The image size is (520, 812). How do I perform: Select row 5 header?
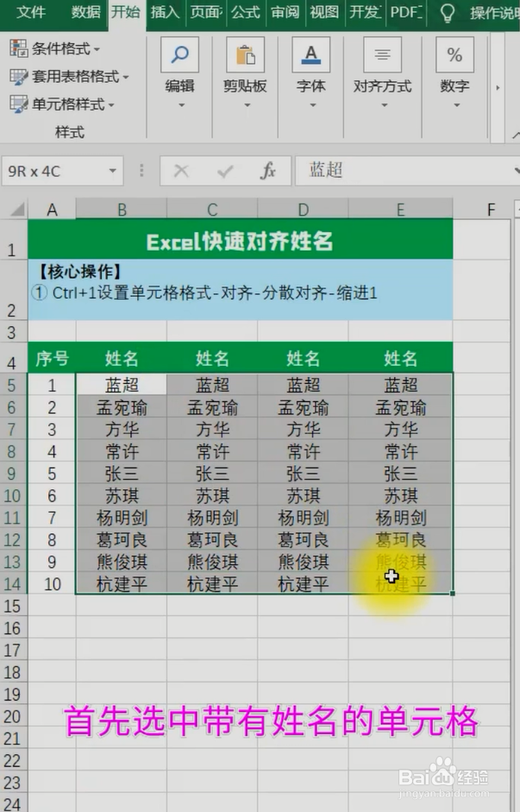tap(12, 385)
